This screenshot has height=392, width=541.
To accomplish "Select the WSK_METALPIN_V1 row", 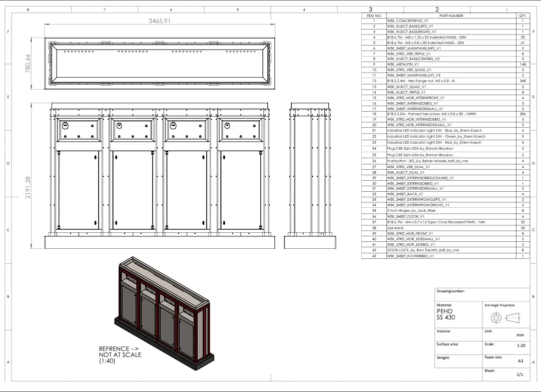I will 445,64.
